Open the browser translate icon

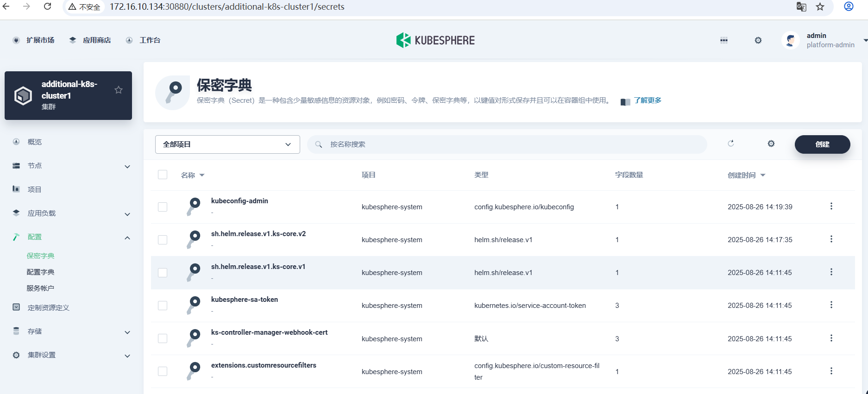[801, 7]
